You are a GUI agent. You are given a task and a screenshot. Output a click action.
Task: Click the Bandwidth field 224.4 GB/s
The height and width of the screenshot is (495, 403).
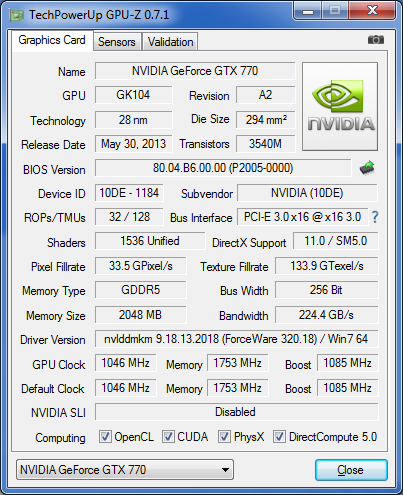click(x=327, y=315)
